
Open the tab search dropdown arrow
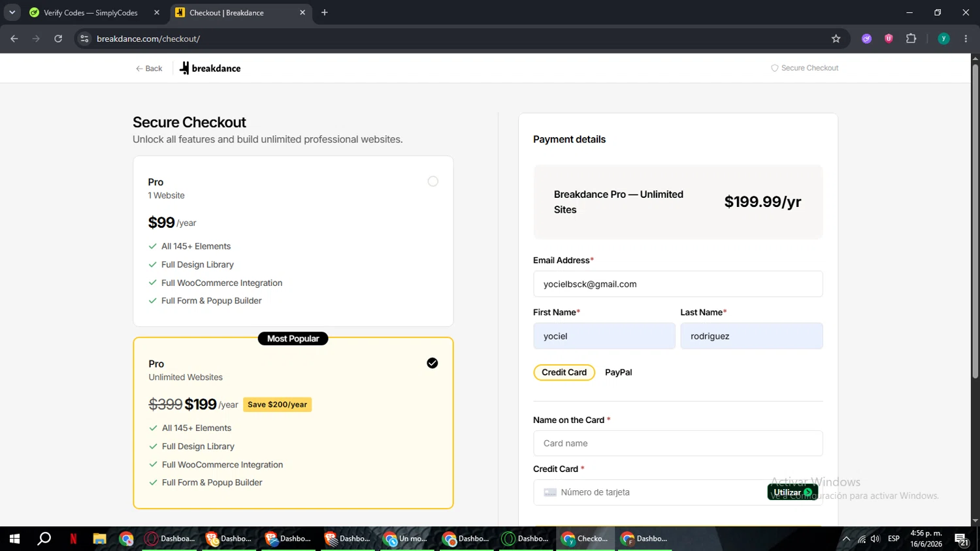[12, 12]
